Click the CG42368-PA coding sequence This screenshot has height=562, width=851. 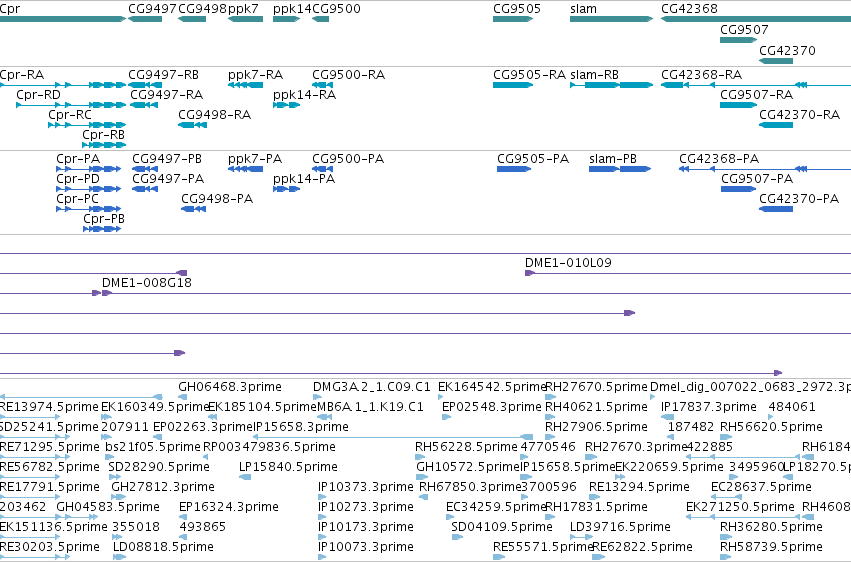click(765, 169)
